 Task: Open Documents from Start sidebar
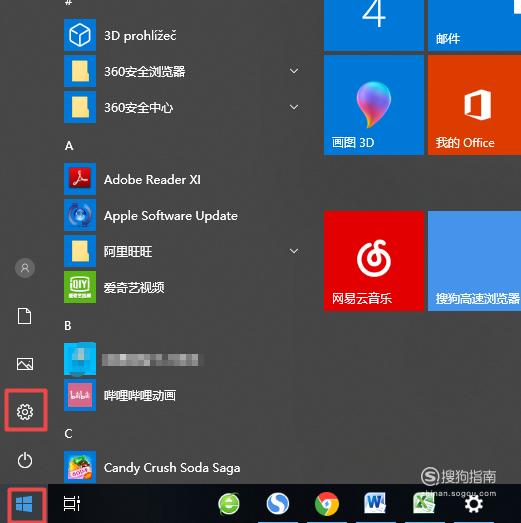(25, 316)
